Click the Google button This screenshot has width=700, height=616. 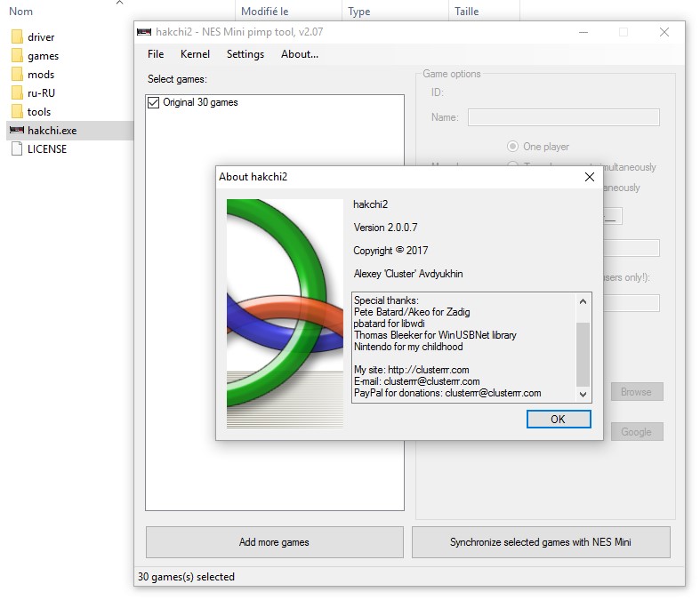click(x=637, y=432)
